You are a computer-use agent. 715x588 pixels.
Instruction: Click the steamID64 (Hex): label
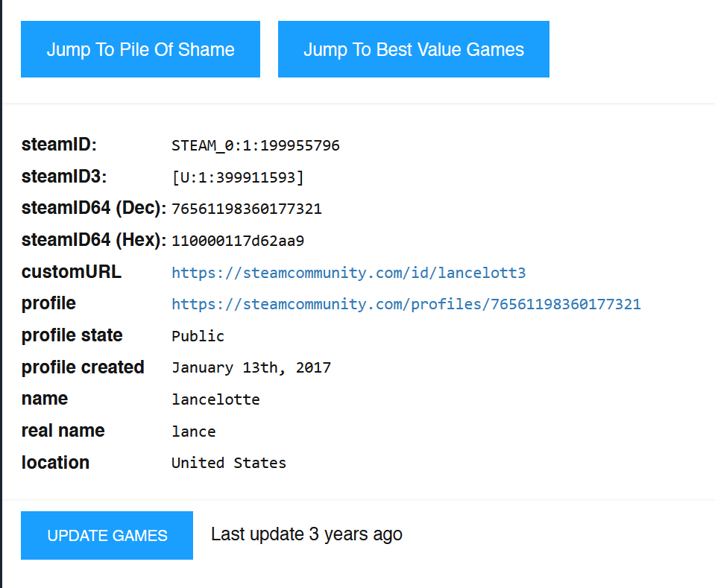coord(94,240)
